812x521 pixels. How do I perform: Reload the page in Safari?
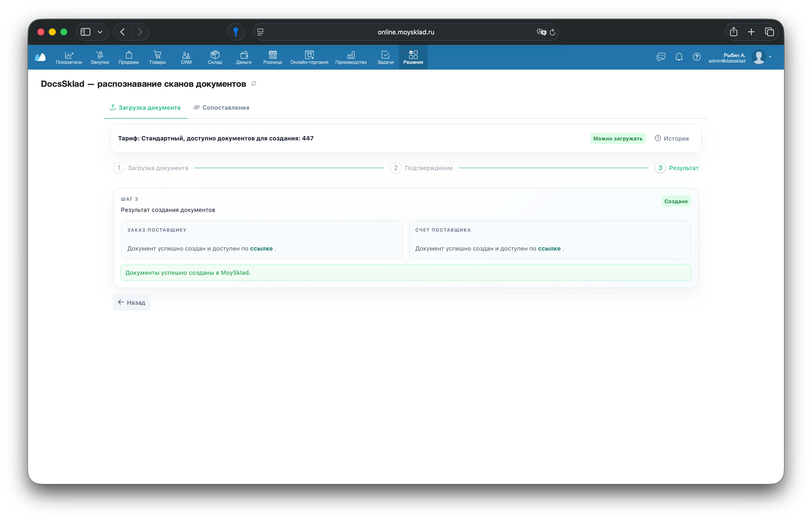(x=552, y=32)
